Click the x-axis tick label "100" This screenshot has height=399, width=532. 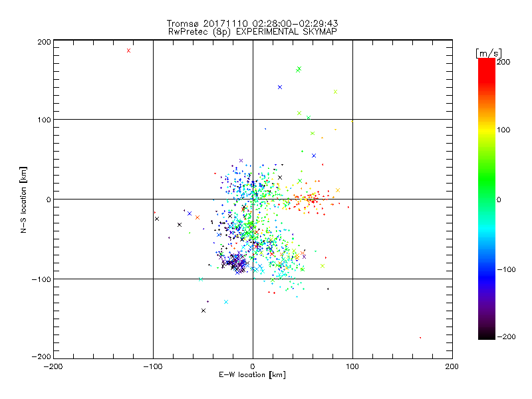pos(352,366)
